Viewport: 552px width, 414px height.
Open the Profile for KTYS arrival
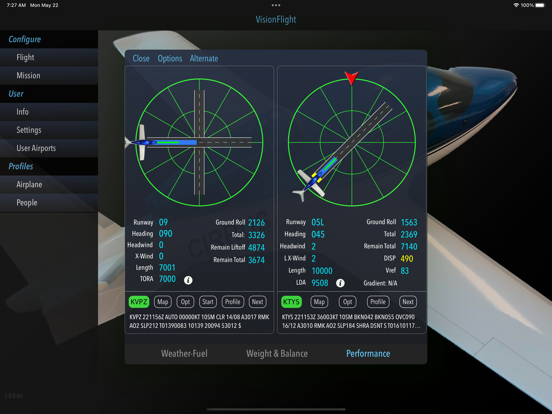click(378, 302)
